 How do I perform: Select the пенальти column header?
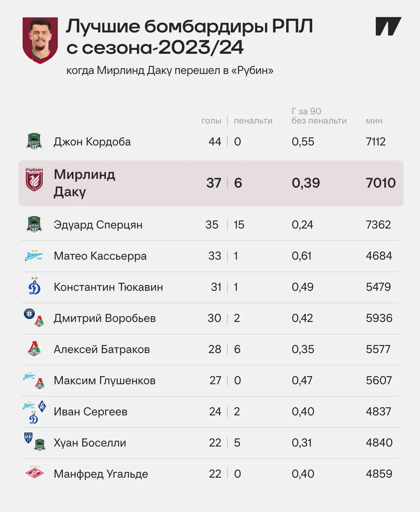pyautogui.click(x=253, y=121)
